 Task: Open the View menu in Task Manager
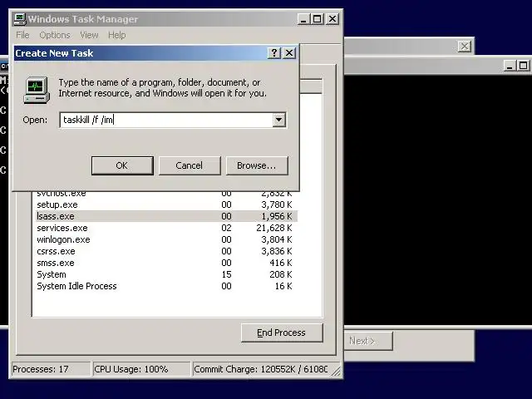coord(89,35)
